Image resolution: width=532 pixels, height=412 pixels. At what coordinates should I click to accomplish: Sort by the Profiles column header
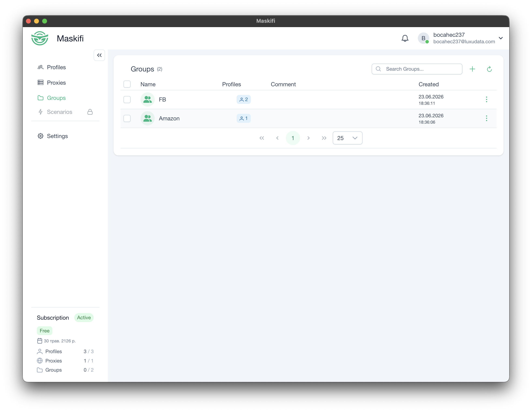tap(231, 84)
